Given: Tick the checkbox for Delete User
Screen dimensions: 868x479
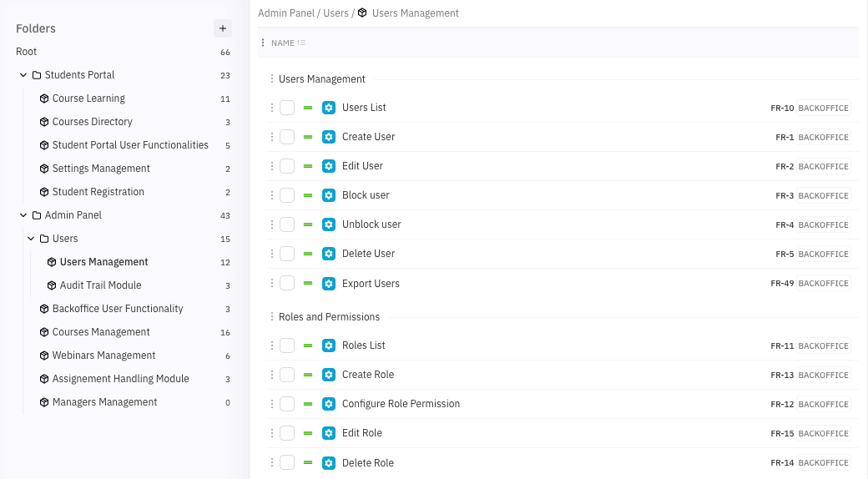Looking at the screenshot, I should click(x=287, y=254).
